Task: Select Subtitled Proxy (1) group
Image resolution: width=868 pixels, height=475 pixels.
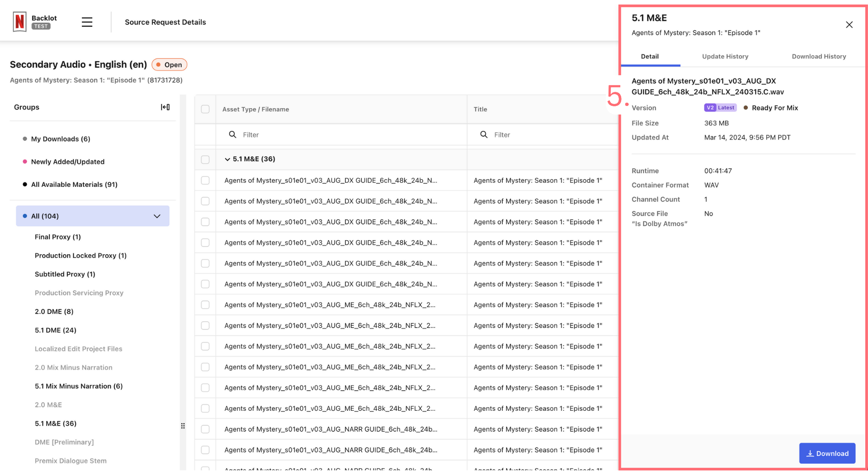Action: pyautogui.click(x=65, y=274)
